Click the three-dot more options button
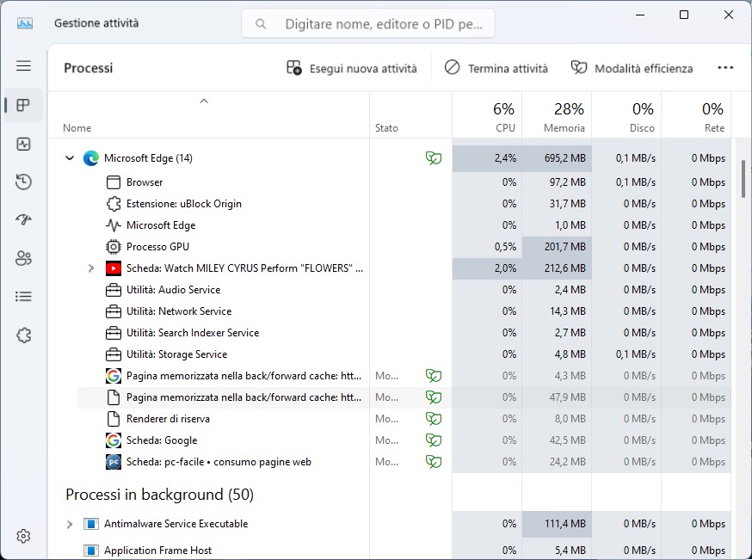752x560 pixels. 724,68
